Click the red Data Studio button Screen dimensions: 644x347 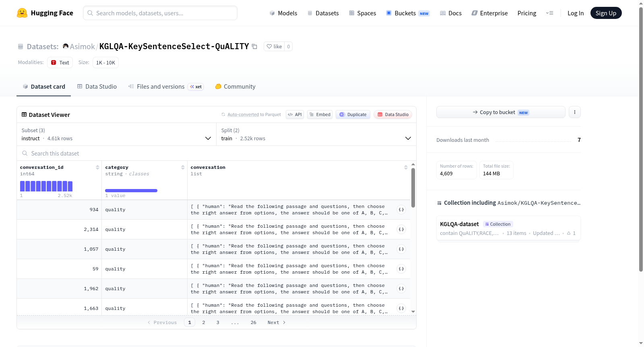pos(393,114)
